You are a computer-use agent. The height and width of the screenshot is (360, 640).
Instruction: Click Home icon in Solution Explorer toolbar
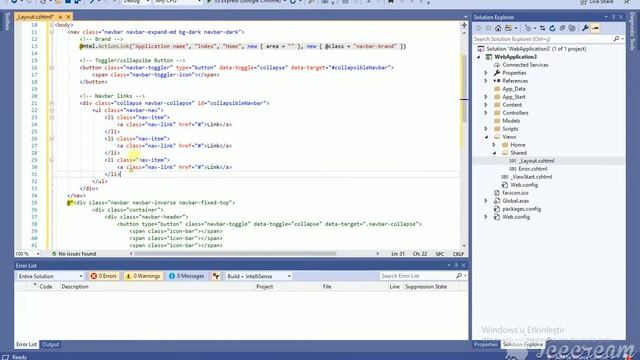pos(498,28)
